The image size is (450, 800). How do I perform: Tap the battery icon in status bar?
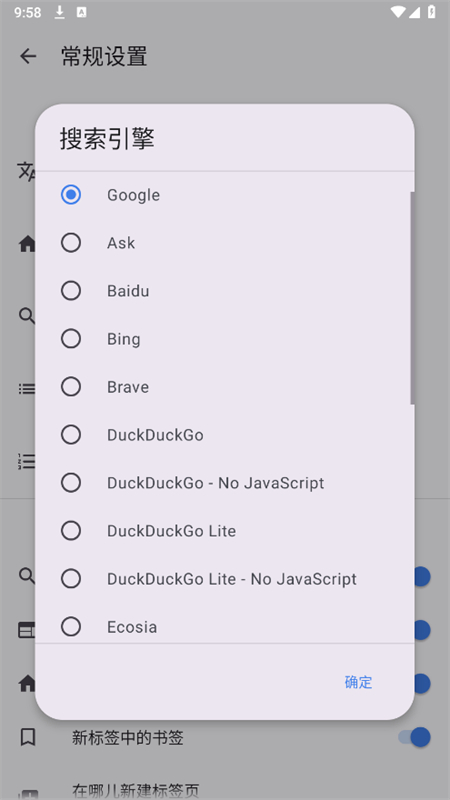[432, 12]
